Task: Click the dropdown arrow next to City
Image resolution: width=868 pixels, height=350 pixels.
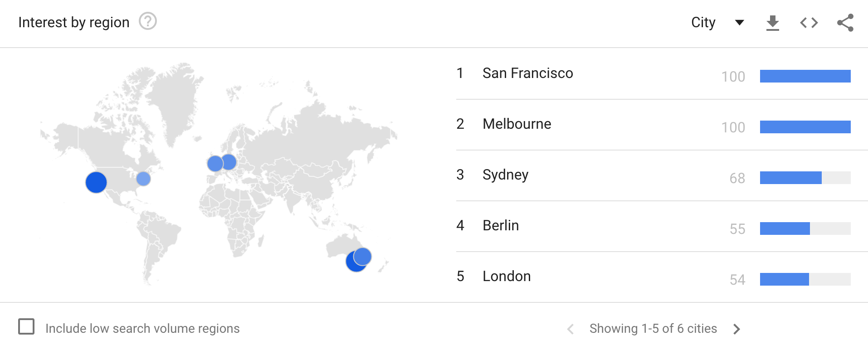Action: point(739,23)
